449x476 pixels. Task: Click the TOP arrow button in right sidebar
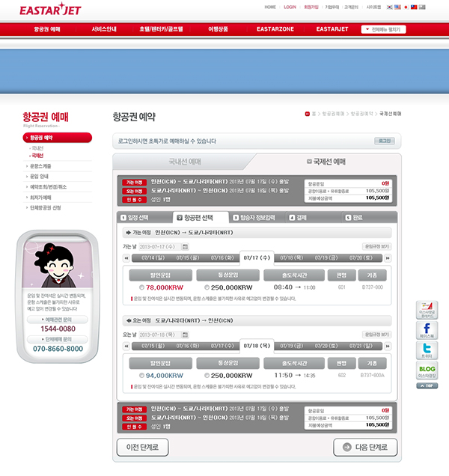(427, 386)
